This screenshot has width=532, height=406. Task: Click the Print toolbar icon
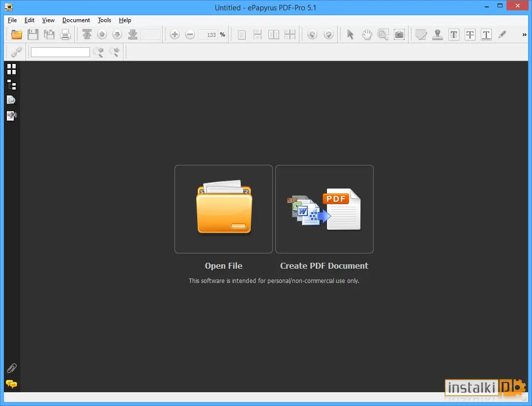(65, 34)
